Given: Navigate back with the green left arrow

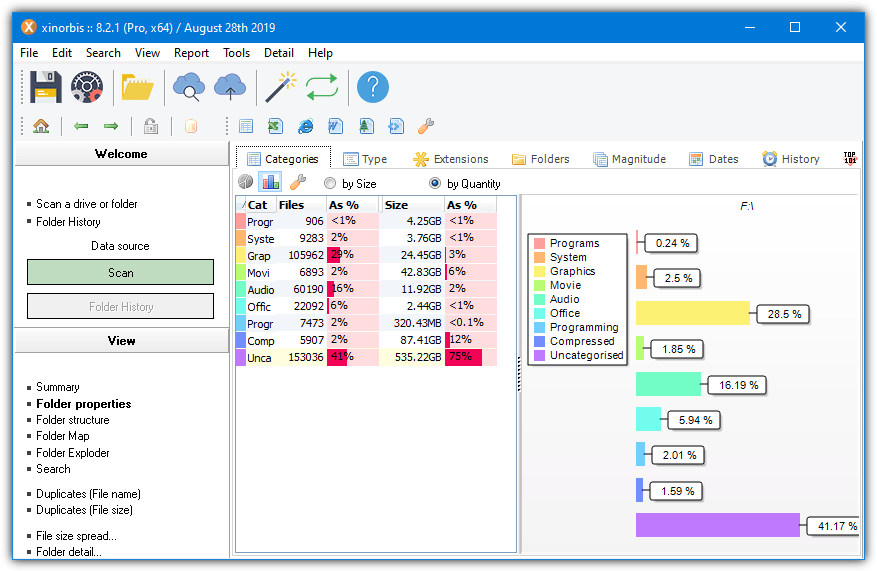Looking at the screenshot, I should click(81, 126).
